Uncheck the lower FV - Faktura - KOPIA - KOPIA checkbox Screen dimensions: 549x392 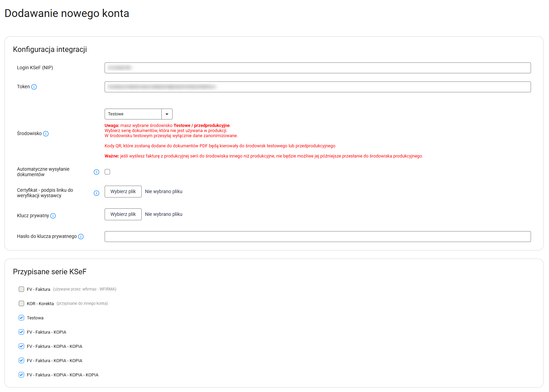click(x=21, y=360)
